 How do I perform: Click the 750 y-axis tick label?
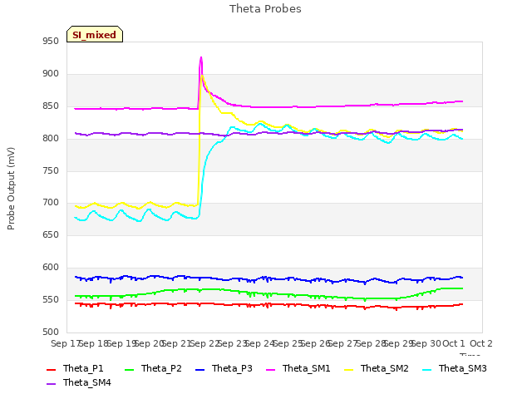tap(51, 170)
